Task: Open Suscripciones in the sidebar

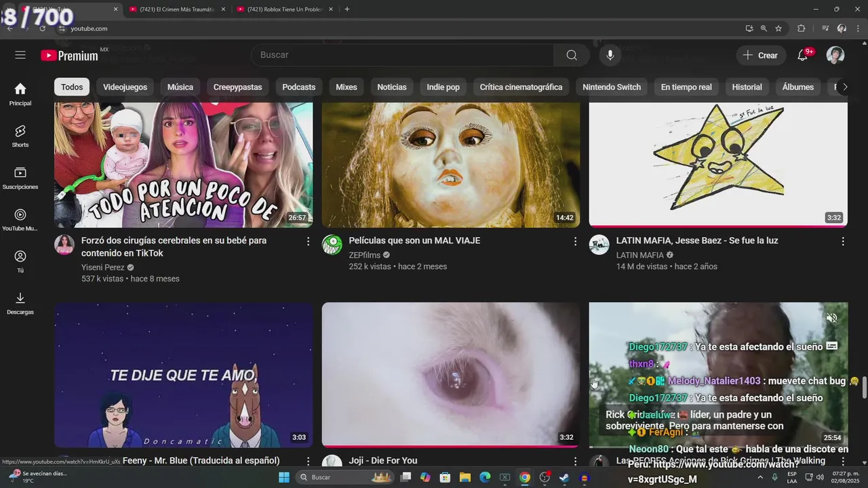Action: point(20,178)
